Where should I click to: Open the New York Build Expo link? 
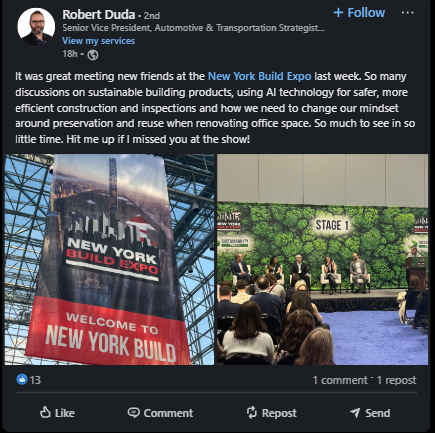click(260, 76)
